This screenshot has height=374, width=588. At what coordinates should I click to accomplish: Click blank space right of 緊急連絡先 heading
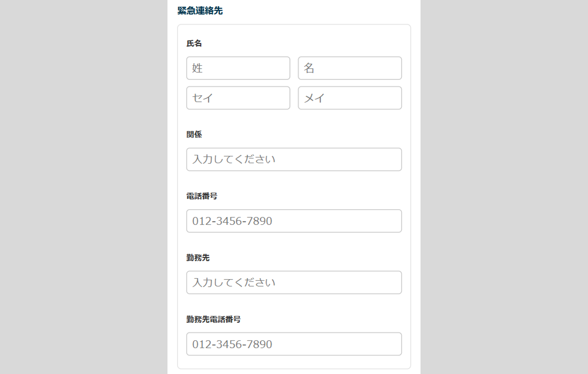pos(321,11)
